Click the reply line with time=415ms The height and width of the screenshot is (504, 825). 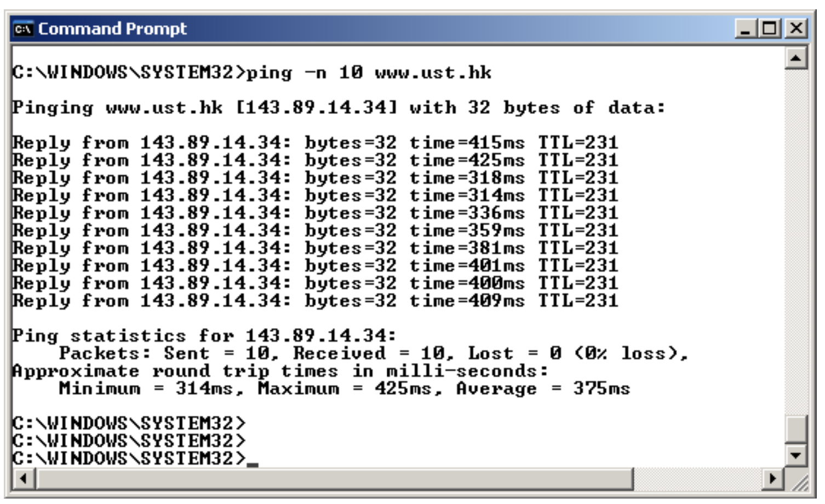click(315, 143)
